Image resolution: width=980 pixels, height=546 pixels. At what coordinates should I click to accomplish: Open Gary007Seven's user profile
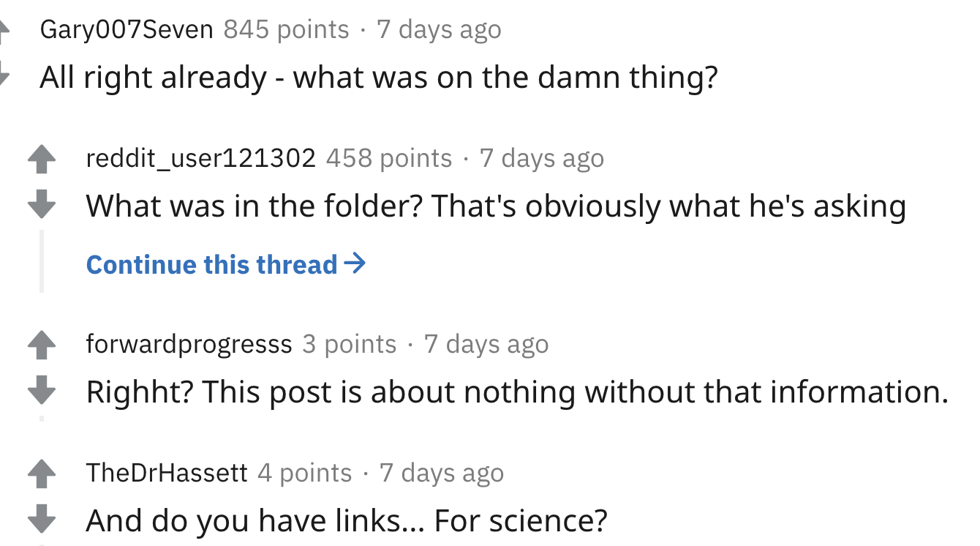(127, 30)
